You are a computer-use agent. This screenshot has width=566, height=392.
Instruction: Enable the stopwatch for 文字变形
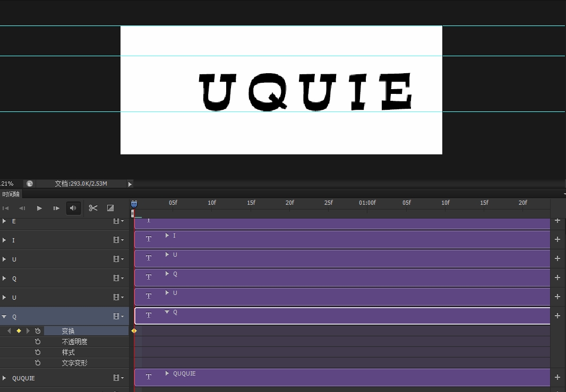(x=38, y=363)
